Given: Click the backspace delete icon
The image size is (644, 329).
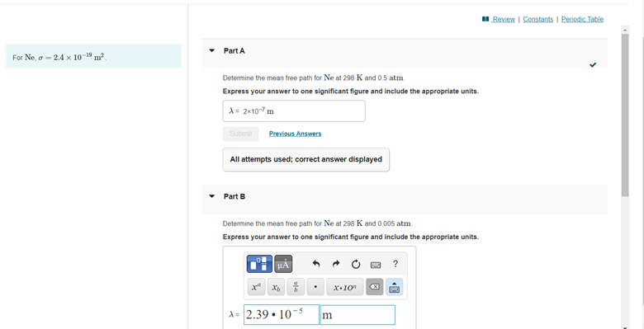Looking at the screenshot, I should 375,287.
